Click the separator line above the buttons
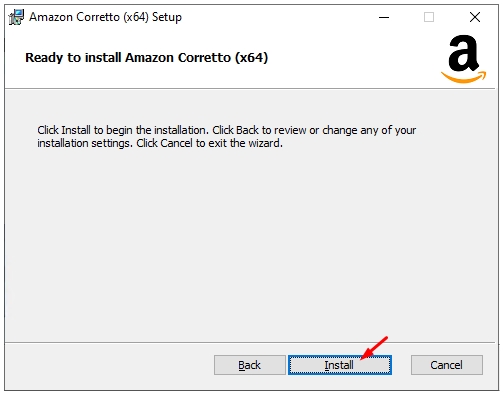Screen dimensions: 503x396 (250, 342)
